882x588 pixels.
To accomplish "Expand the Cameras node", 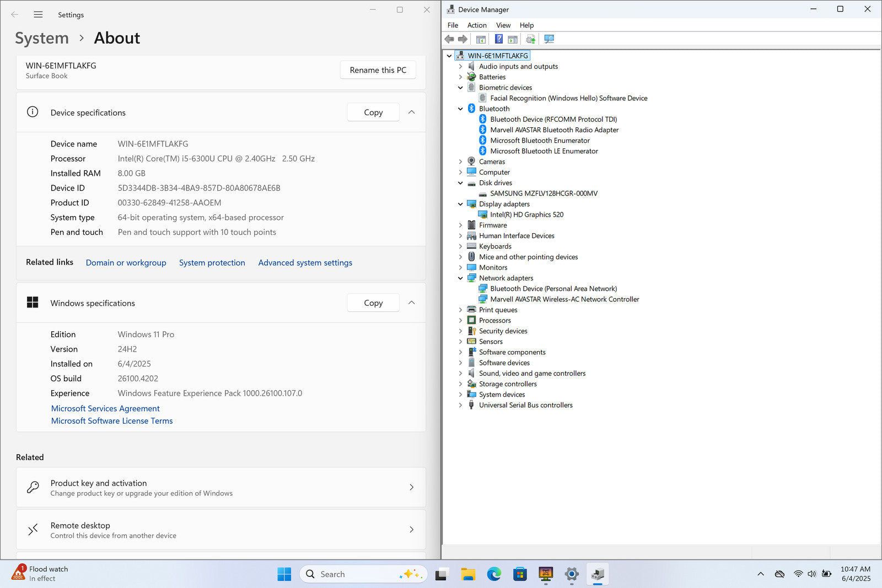I will [461, 162].
